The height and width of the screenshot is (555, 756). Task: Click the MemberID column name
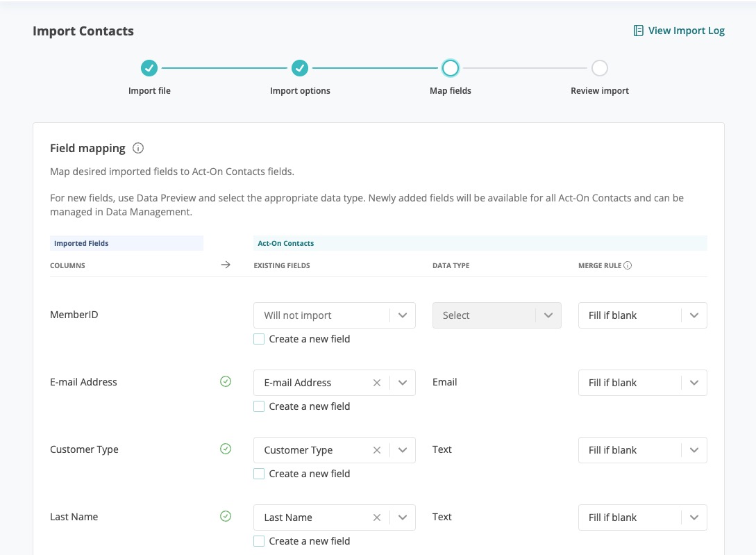(x=74, y=315)
